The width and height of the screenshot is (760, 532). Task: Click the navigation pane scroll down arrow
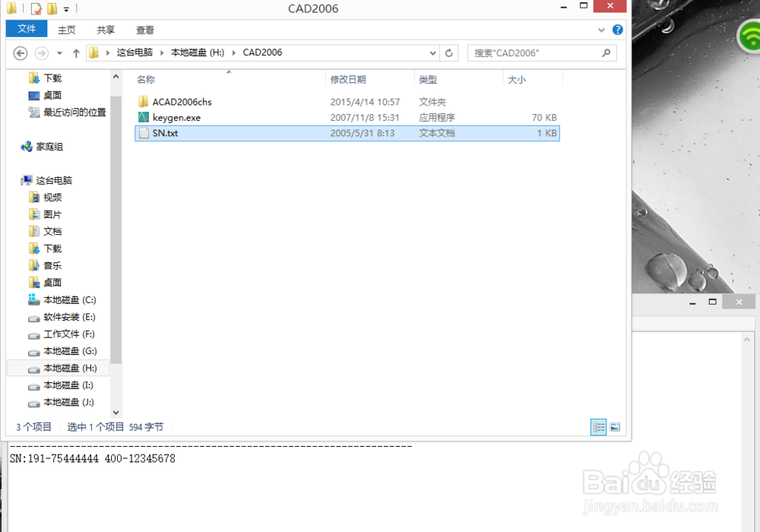coord(116,413)
